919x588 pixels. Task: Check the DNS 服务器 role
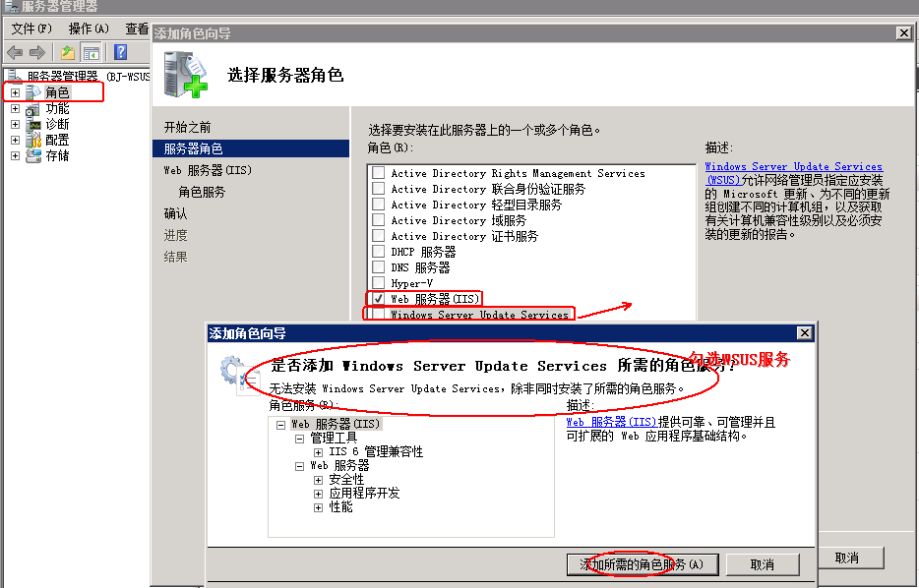point(379,267)
